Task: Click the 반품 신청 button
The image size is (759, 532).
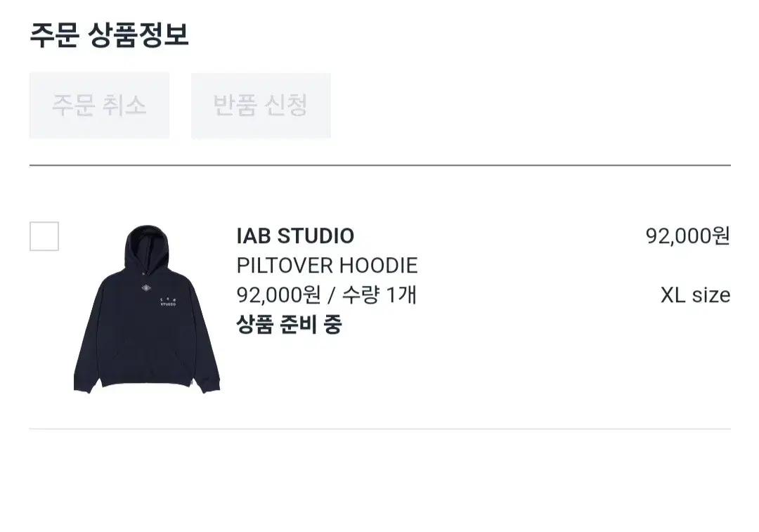Action: coord(261,105)
